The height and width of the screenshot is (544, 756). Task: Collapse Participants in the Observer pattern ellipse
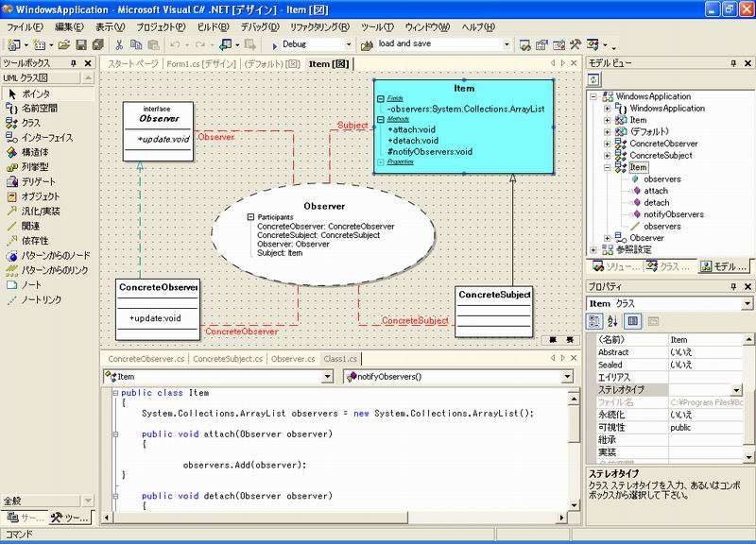click(250, 217)
